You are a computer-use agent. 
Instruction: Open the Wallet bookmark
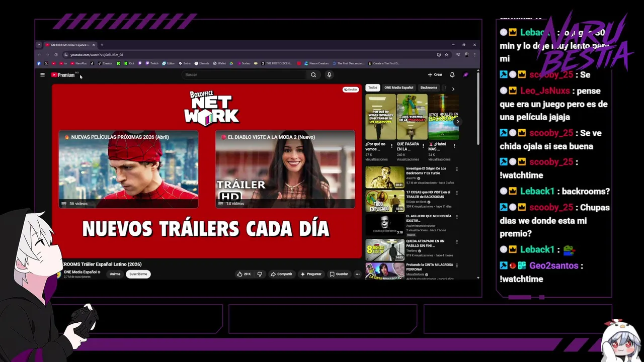(x=219, y=63)
